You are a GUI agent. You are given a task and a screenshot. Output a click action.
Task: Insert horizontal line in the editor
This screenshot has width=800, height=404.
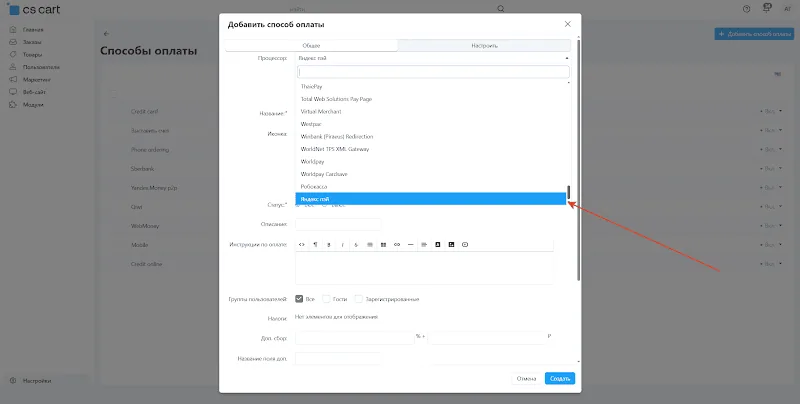pos(411,245)
